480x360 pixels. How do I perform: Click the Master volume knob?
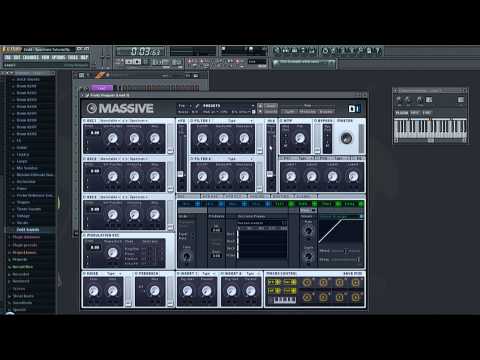[x=346, y=138]
